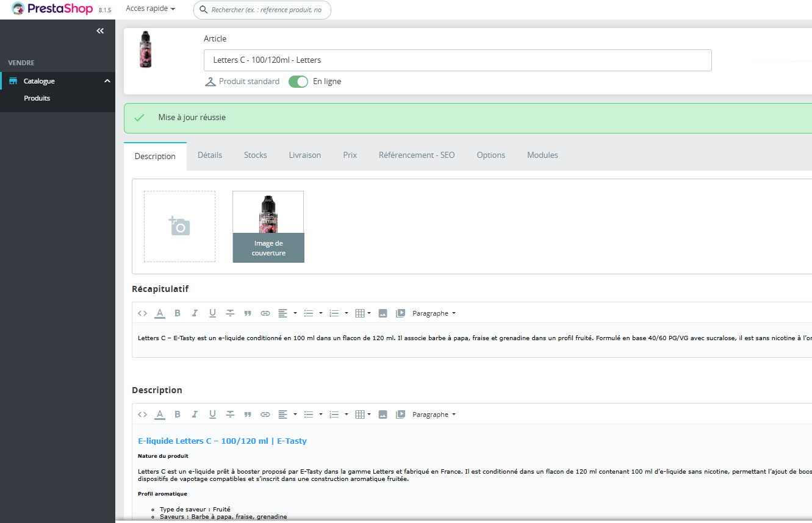Open the Référencement - SEO tab
812x523 pixels.
pyautogui.click(x=417, y=155)
